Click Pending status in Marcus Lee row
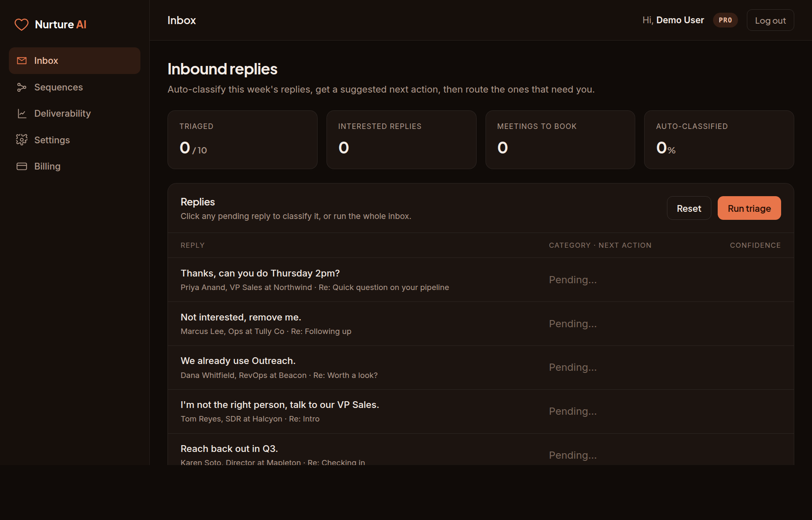 click(x=573, y=324)
